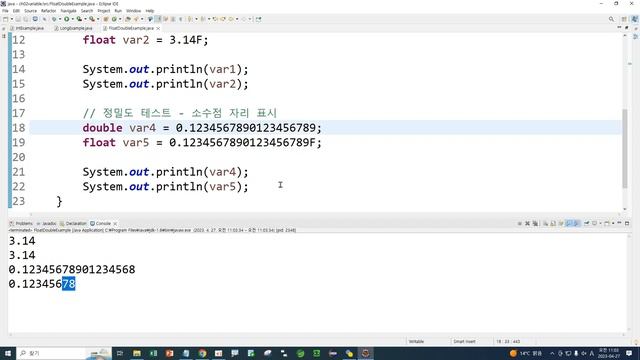Click the search magnifier at top right
The width and height of the screenshot is (640, 360).
pyautogui.click(x=611, y=19)
